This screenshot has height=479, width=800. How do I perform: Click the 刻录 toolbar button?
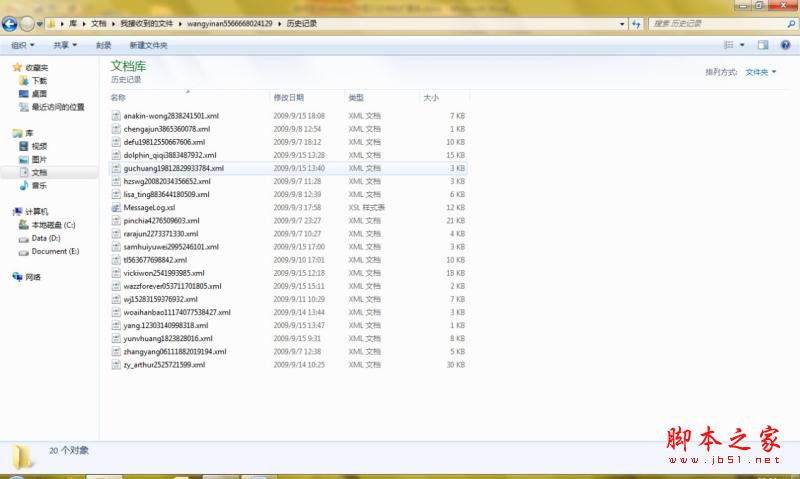coord(104,45)
